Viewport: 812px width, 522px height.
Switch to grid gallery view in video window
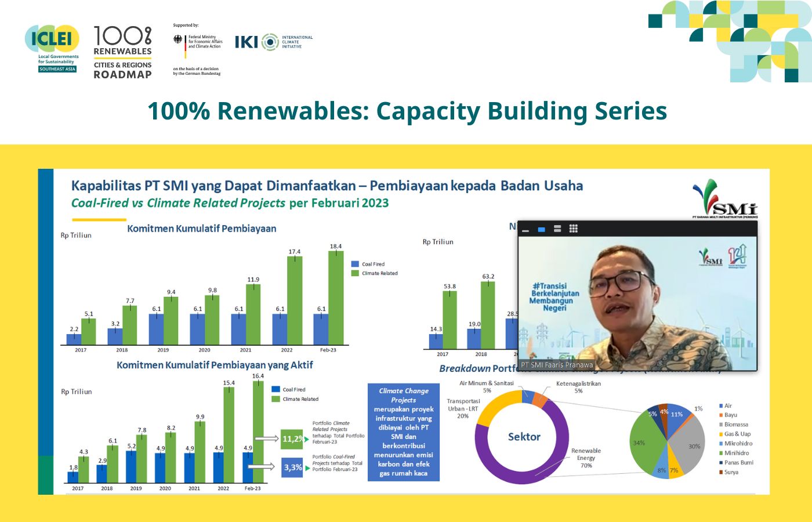point(573,229)
